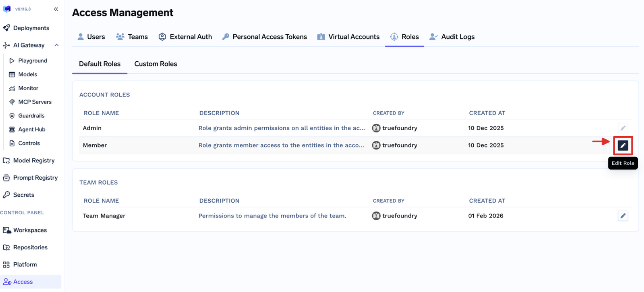Open Playground via its play icon

pos(12,61)
